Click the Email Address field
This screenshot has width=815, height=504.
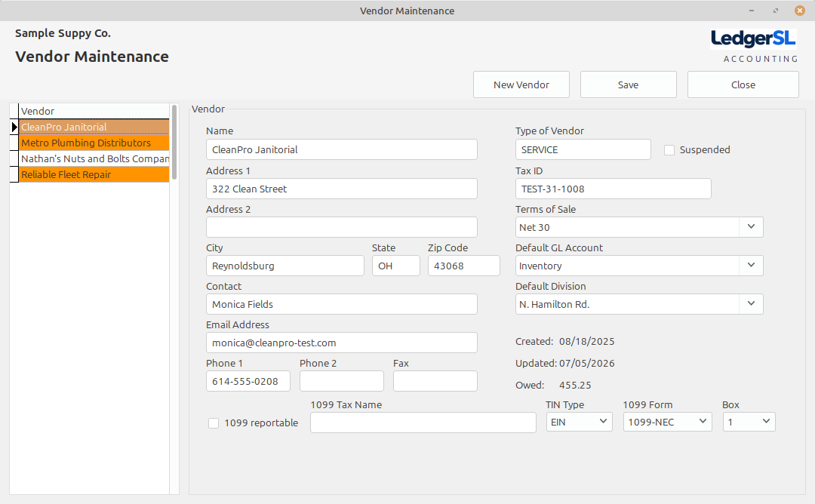(x=342, y=343)
